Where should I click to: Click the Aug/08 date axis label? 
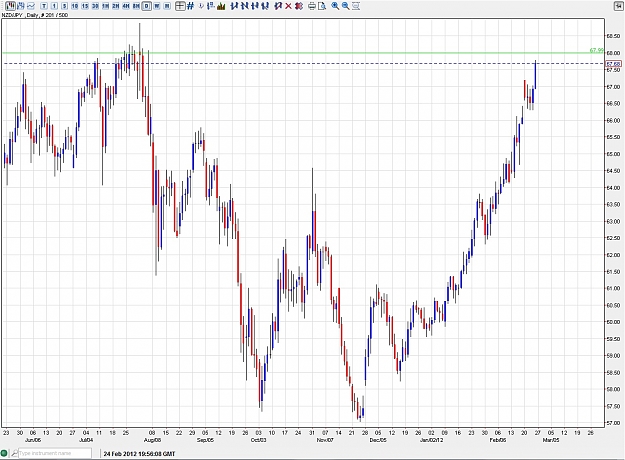pyautogui.click(x=152, y=440)
